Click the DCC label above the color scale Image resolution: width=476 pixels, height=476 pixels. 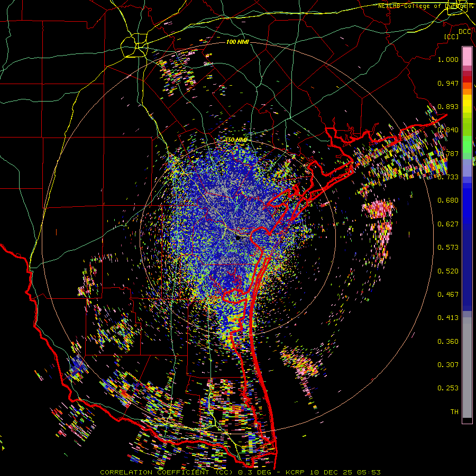[x=465, y=32]
